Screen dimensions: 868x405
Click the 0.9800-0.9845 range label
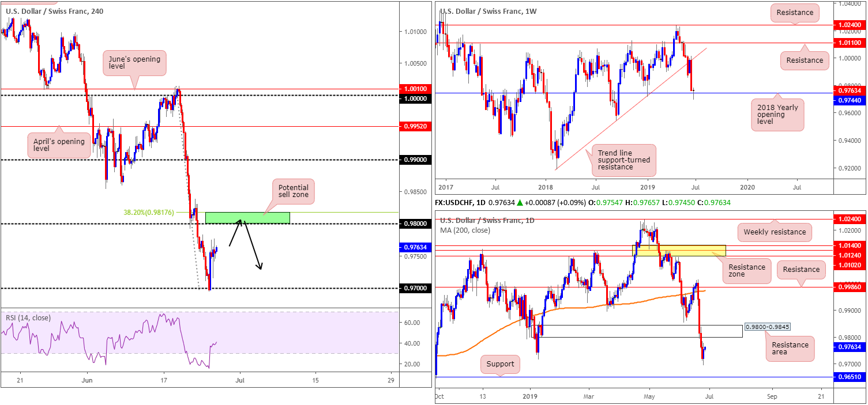click(766, 327)
